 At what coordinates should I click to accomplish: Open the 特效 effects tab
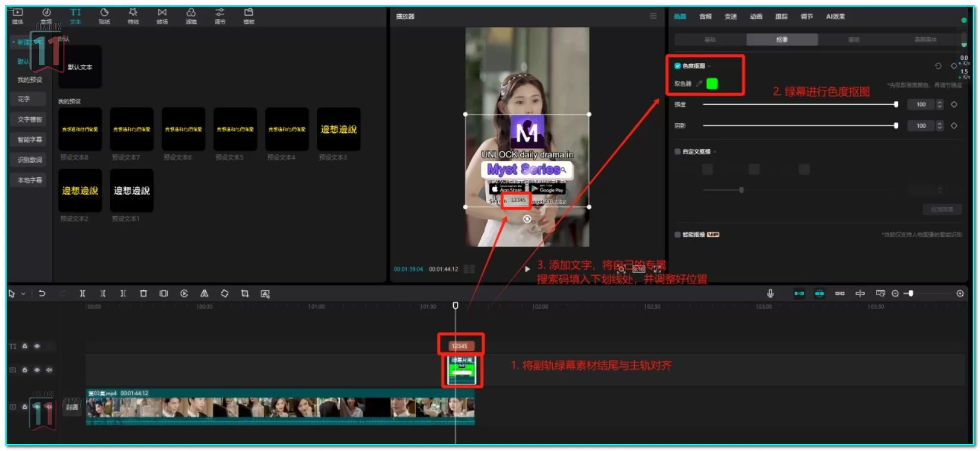pos(133,16)
